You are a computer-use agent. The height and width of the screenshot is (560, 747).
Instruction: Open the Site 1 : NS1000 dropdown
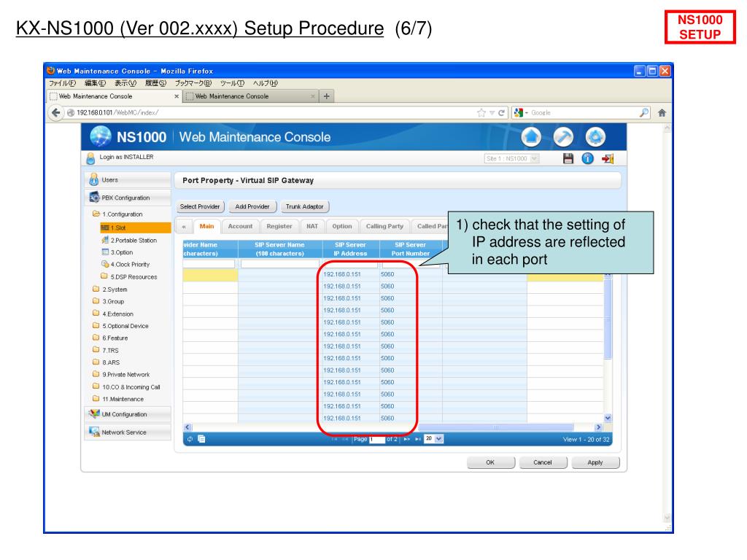pyautogui.click(x=511, y=158)
